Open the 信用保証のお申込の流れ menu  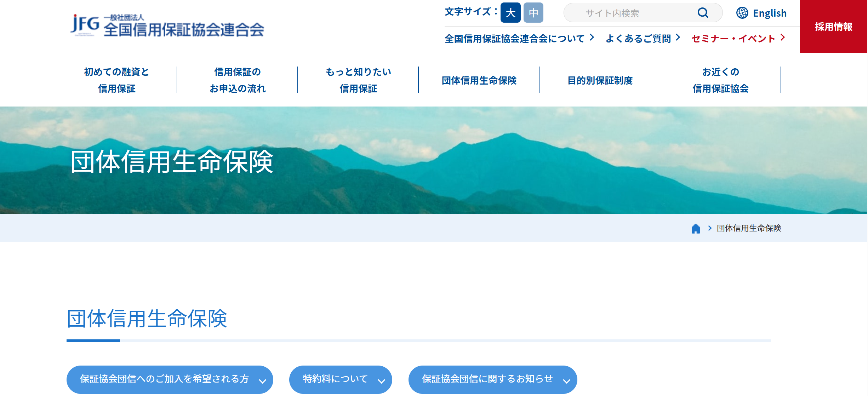(237, 80)
